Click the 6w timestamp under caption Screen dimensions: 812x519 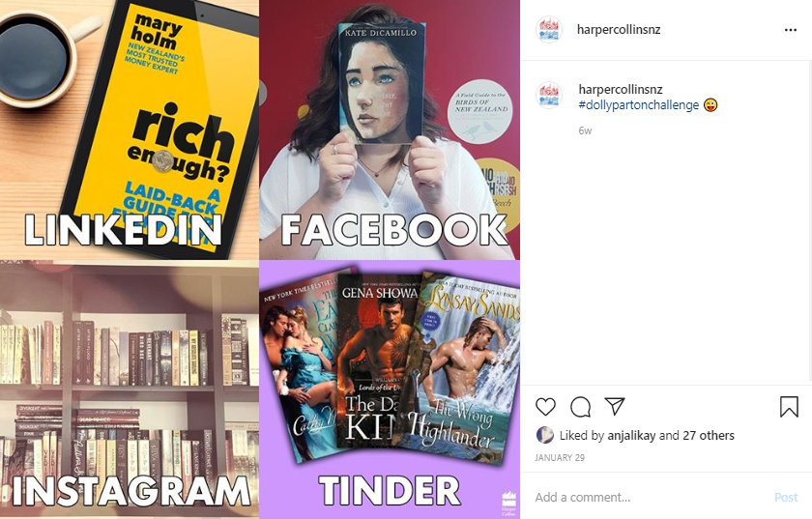coord(585,130)
